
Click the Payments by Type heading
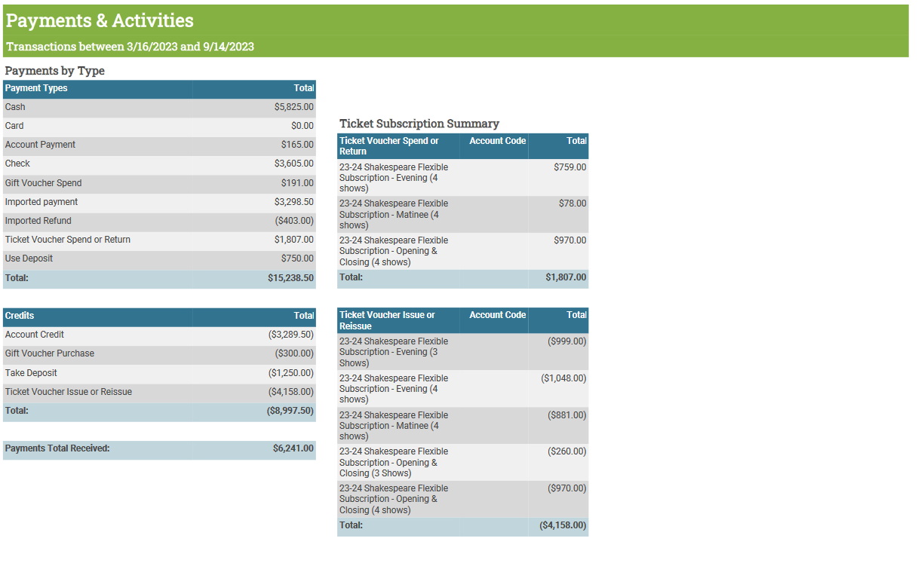[54, 71]
